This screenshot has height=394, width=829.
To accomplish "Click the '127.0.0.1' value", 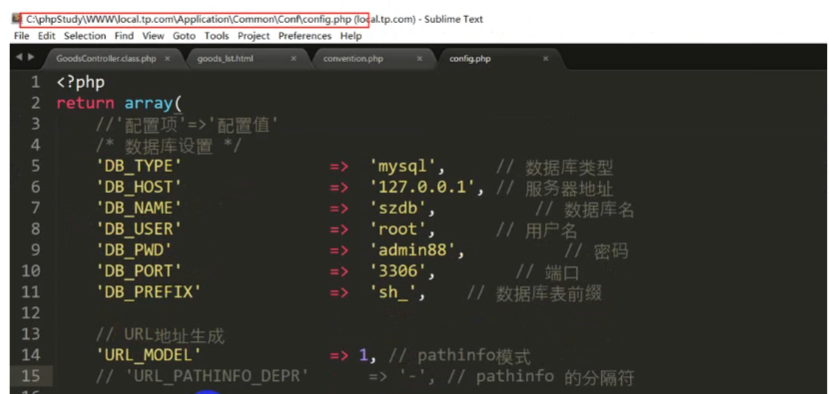I will pos(423,187).
